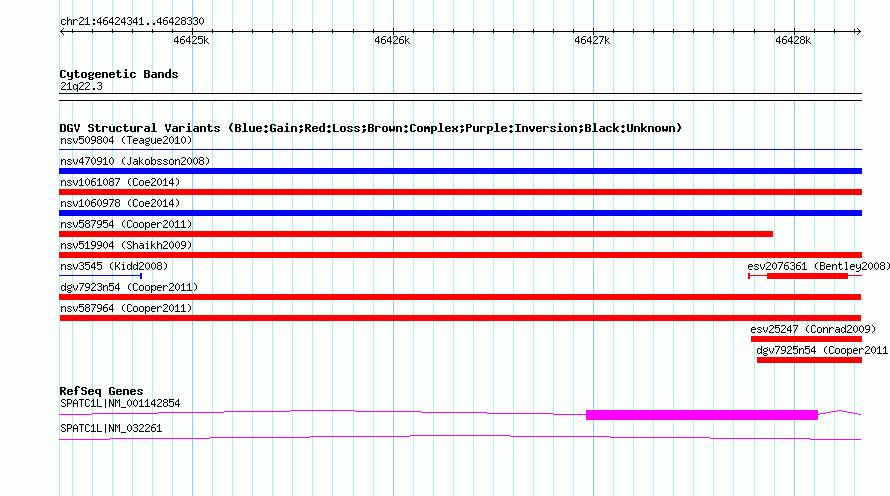
Task: Select the red nsv587954 loss bar
Action: click(x=416, y=234)
